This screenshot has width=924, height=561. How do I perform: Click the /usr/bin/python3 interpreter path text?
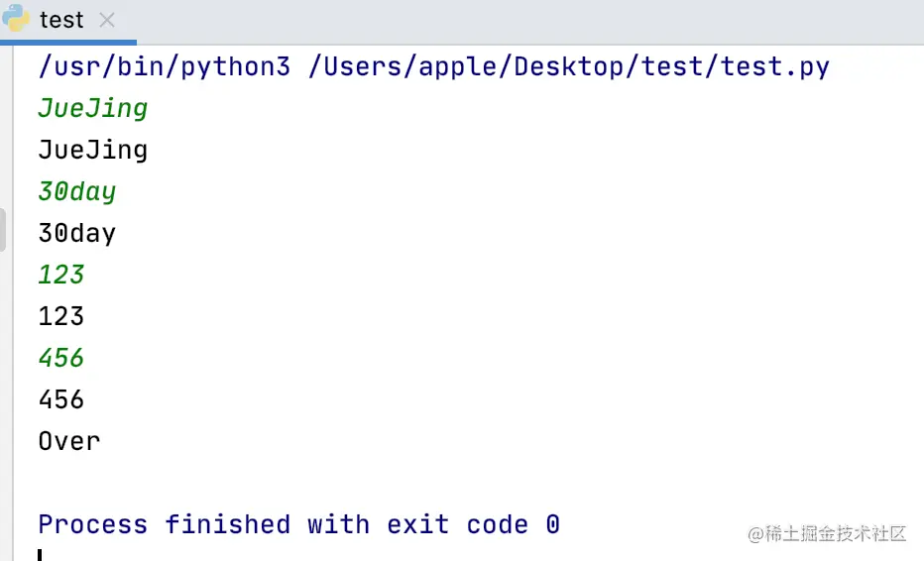click(164, 66)
